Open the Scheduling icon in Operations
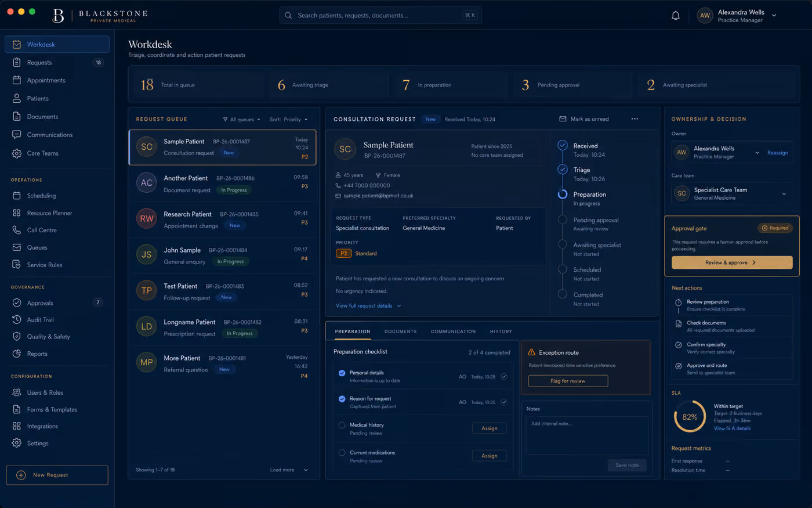The width and height of the screenshot is (812, 508). (x=17, y=196)
